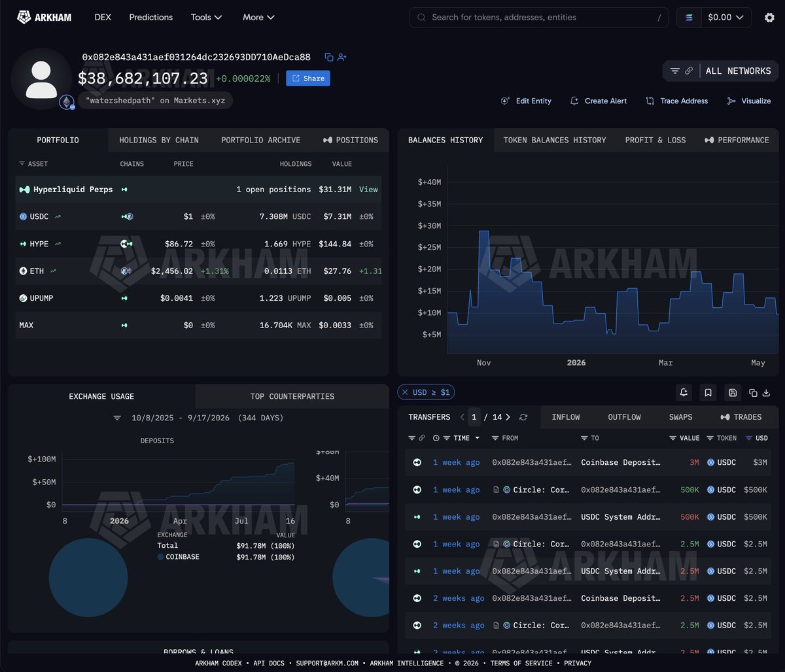The width and height of the screenshot is (785, 672).
Task: Click the trend icon beside USDC
Action: coord(58,216)
